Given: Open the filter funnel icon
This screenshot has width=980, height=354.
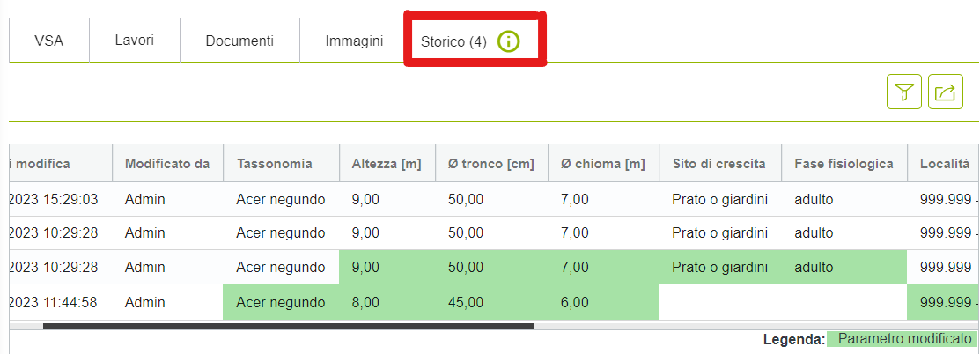Looking at the screenshot, I should coord(903,92).
